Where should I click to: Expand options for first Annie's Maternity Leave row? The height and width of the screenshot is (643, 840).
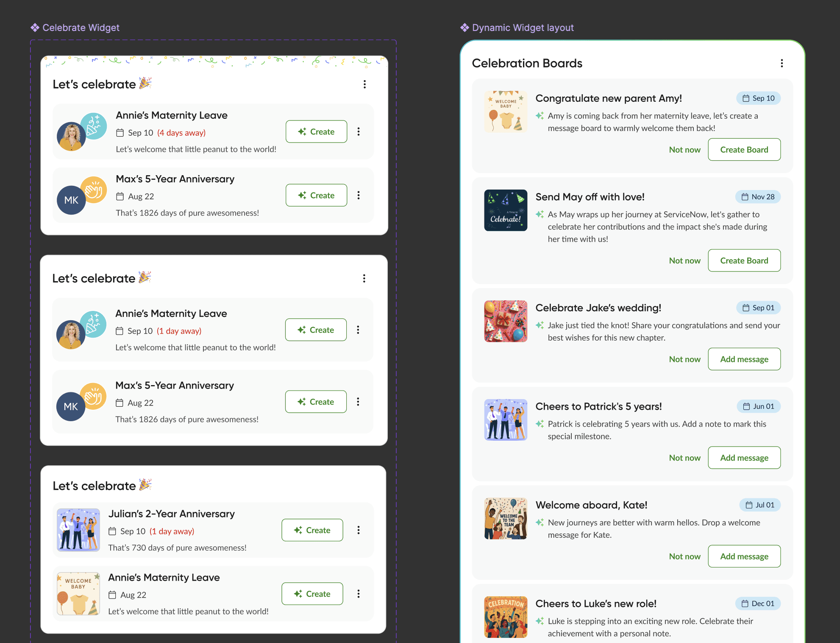tap(359, 131)
